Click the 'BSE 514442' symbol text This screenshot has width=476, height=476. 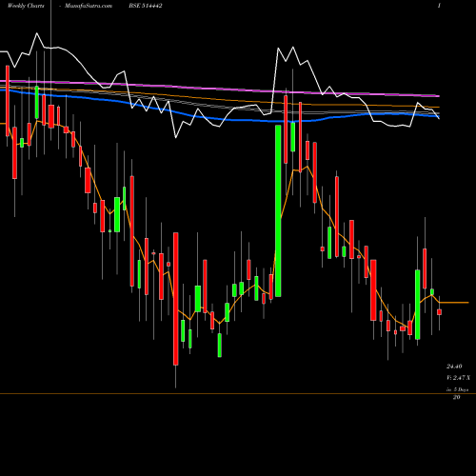(146, 6)
